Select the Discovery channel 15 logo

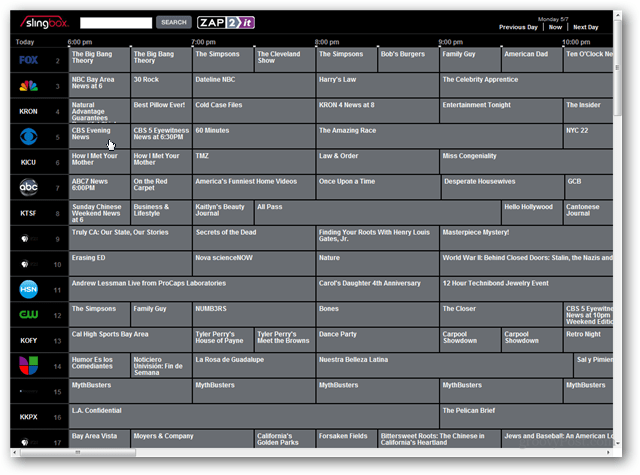click(29, 391)
